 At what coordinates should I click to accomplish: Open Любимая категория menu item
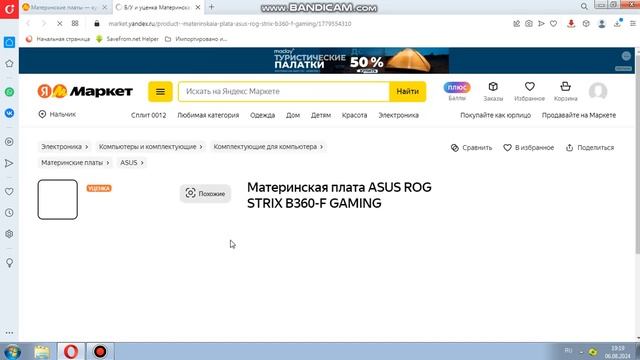coord(208,115)
